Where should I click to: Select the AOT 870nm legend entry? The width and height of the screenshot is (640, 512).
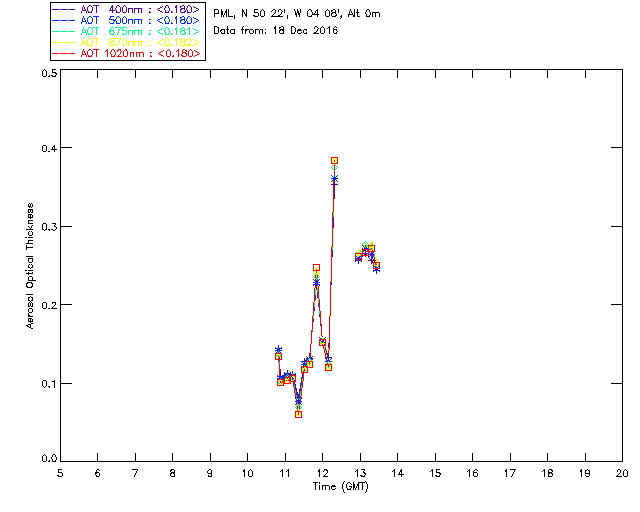pyautogui.click(x=127, y=42)
